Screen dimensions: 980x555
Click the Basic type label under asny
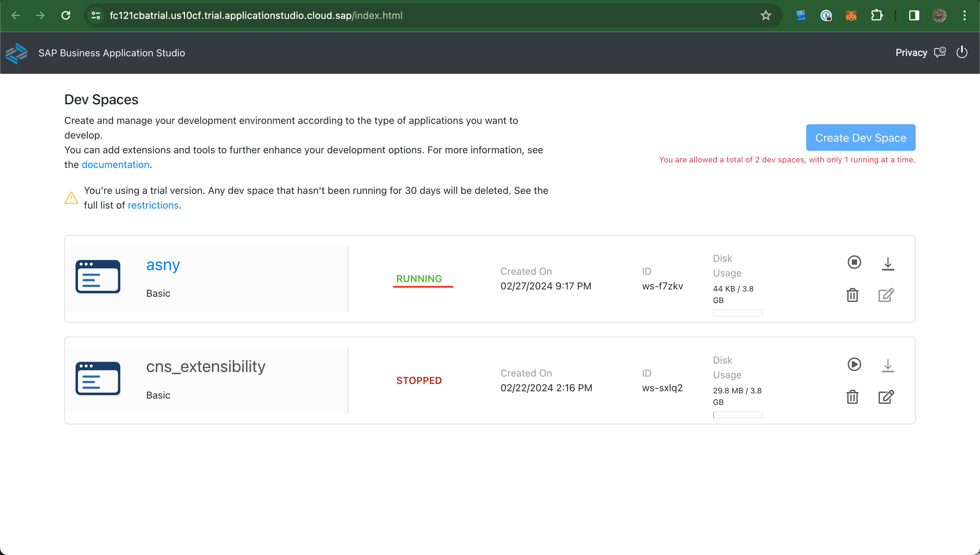158,294
